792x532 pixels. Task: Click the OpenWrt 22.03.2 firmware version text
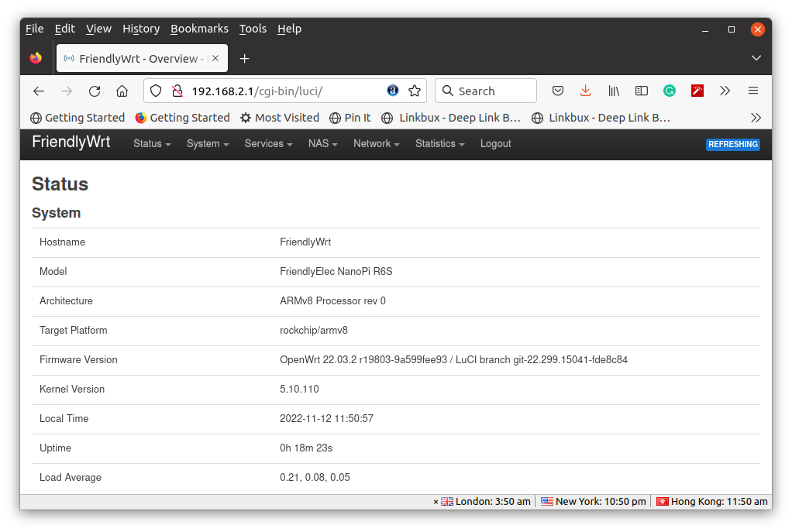[453, 360]
